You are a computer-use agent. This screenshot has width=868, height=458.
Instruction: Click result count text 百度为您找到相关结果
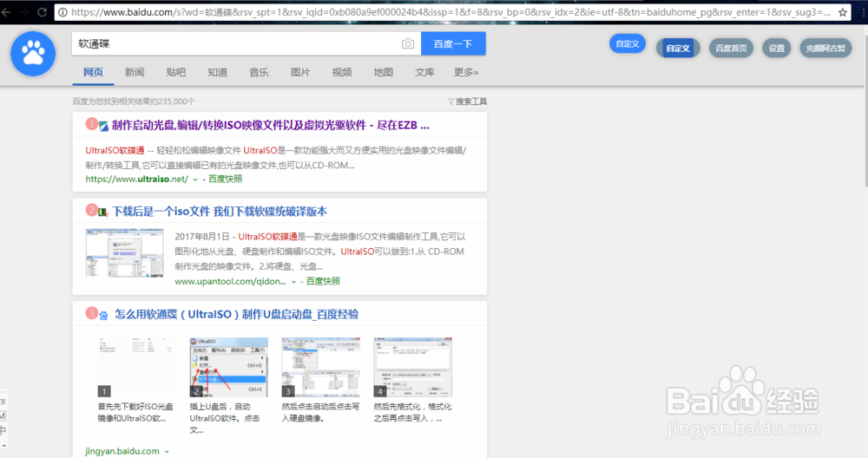[134, 101]
